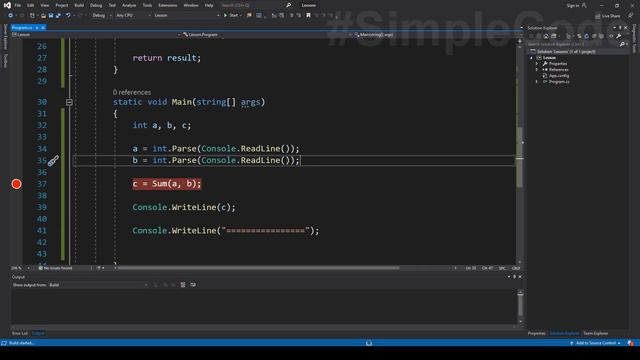The image size is (640, 360).
Task: Switch to the Output tab at bottom
Action: click(x=38, y=333)
